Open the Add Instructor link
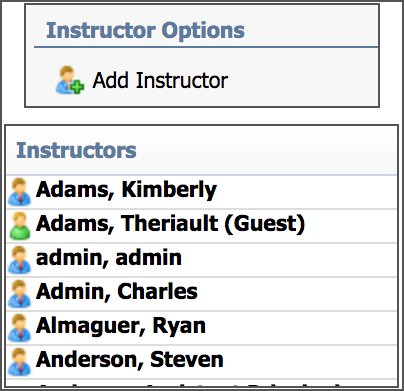The height and width of the screenshot is (391, 404). tap(160, 80)
